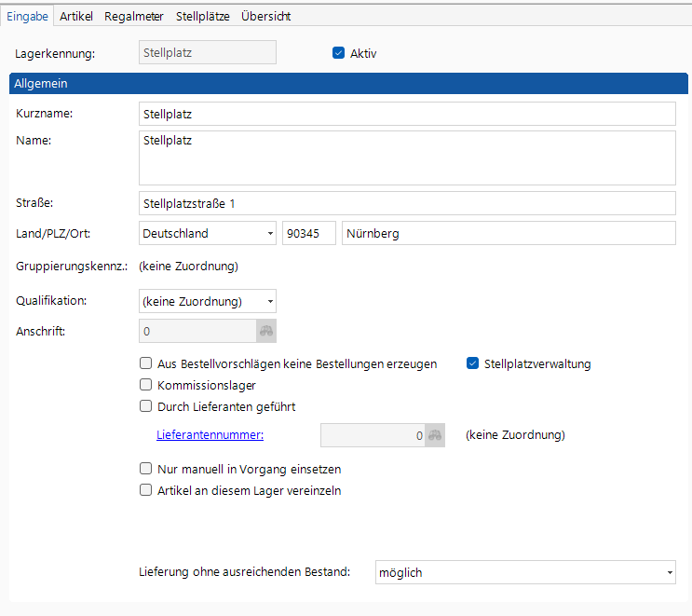Disable the Stellplatzverwaltung checkbox

(472, 363)
